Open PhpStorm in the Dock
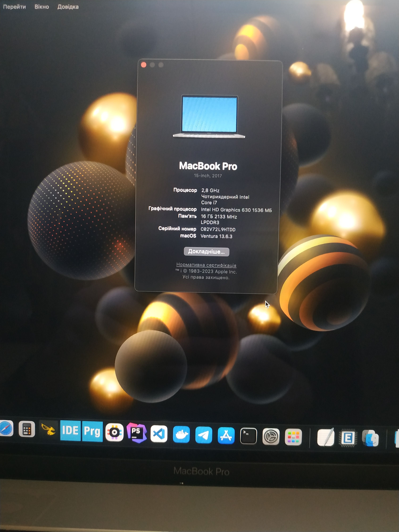This screenshot has width=399, height=532. point(137,433)
